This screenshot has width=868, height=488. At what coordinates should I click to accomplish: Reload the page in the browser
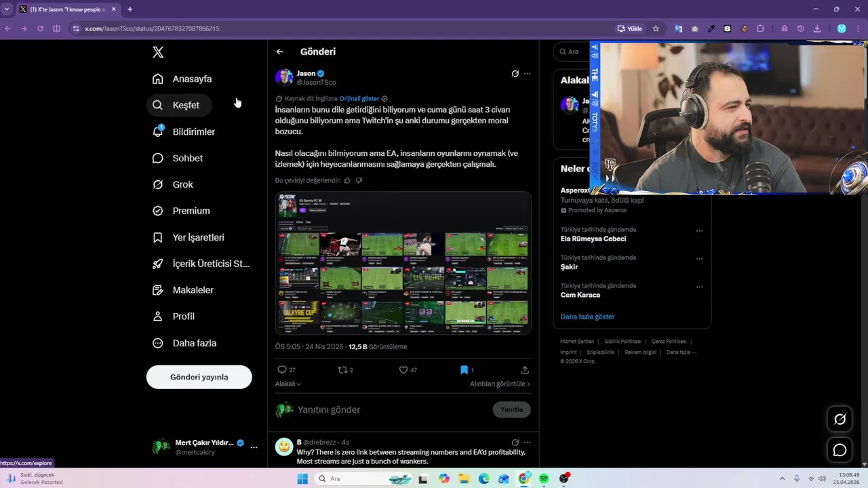(x=40, y=28)
